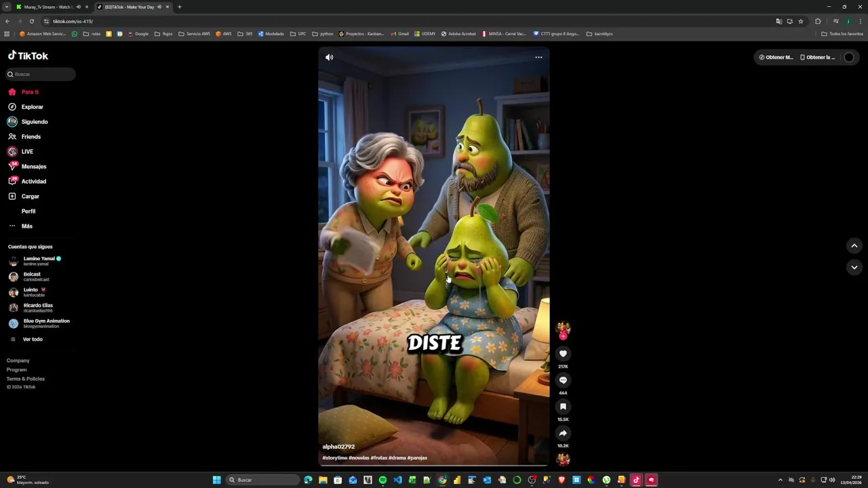Open the Servicio AWS bookmark folder

[195, 34]
